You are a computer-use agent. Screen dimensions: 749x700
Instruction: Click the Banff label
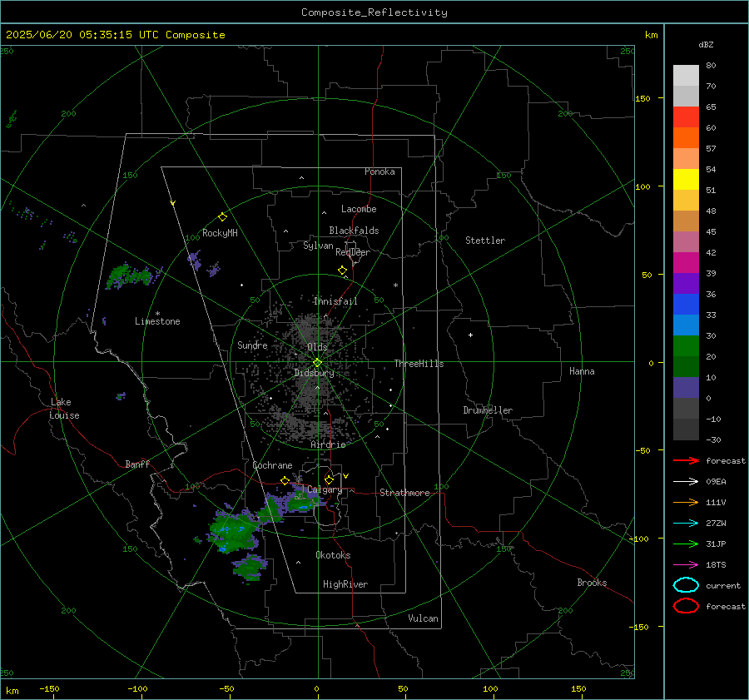click(137, 464)
